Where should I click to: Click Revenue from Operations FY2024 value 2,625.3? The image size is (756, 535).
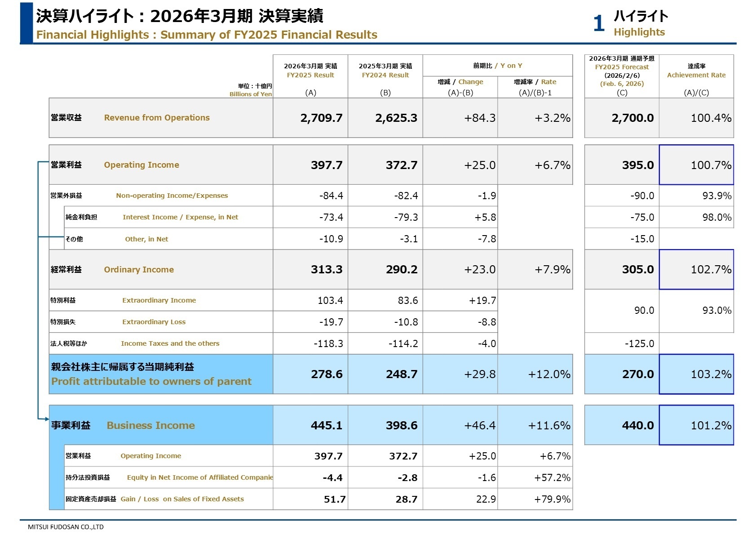pyautogui.click(x=396, y=118)
